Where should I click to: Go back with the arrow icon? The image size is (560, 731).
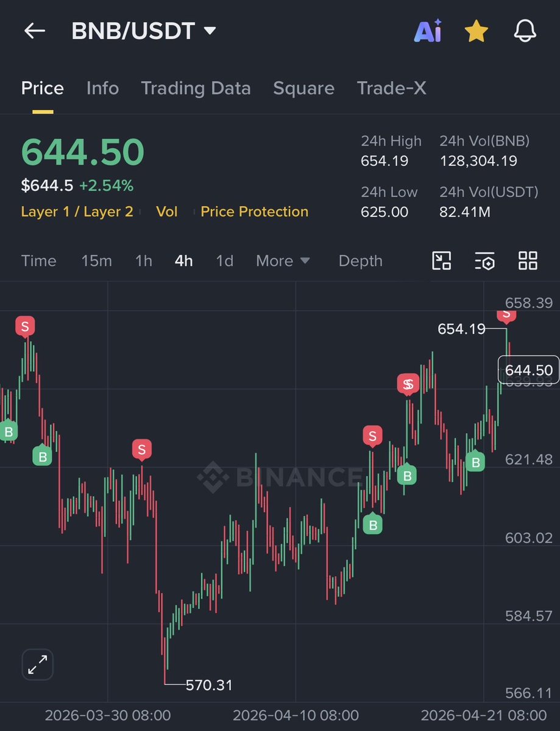pos(35,31)
